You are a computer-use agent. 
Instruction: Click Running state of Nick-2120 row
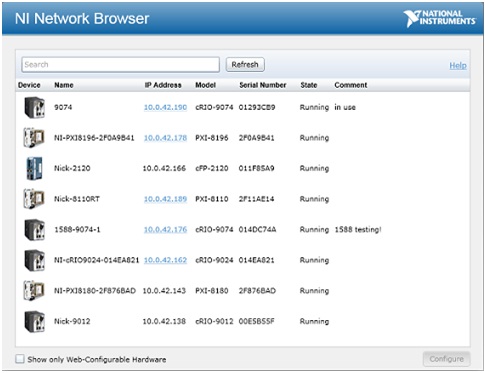[x=314, y=168]
